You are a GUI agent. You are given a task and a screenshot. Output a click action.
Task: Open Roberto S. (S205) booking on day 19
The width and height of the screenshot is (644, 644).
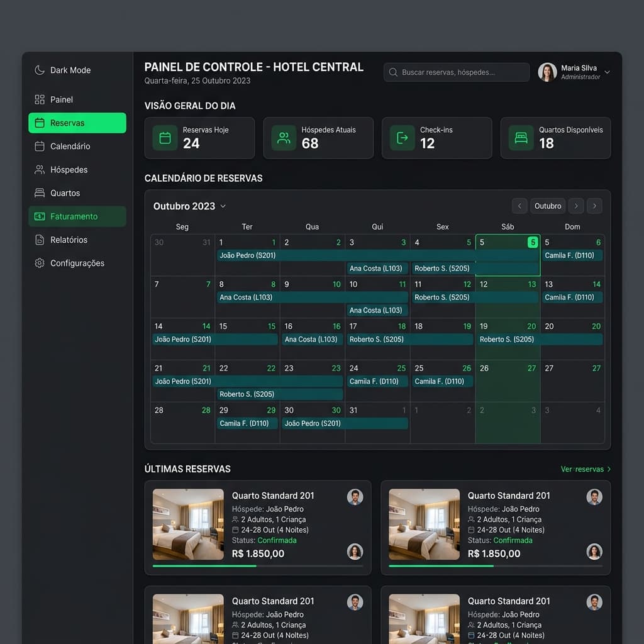540,339
